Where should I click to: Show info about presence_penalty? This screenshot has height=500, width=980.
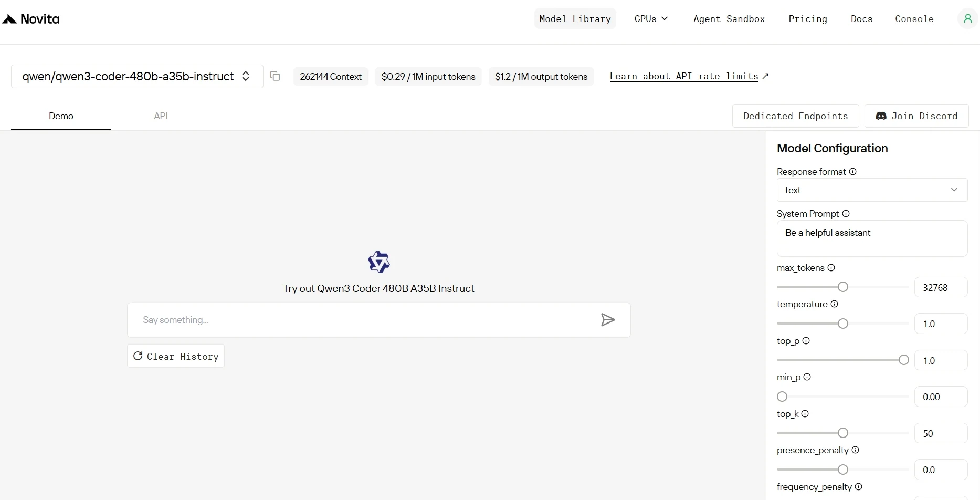(x=855, y=450)
